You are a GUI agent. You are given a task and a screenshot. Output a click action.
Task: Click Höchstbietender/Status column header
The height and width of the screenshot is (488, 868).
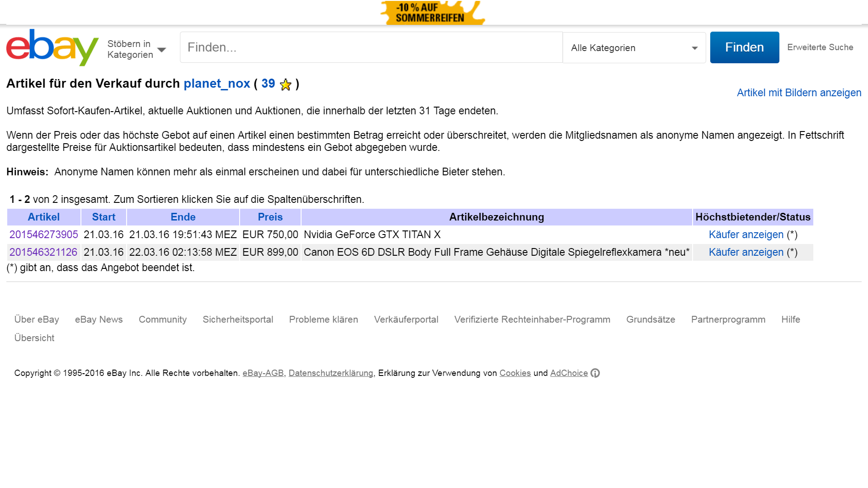coord(753,217)
